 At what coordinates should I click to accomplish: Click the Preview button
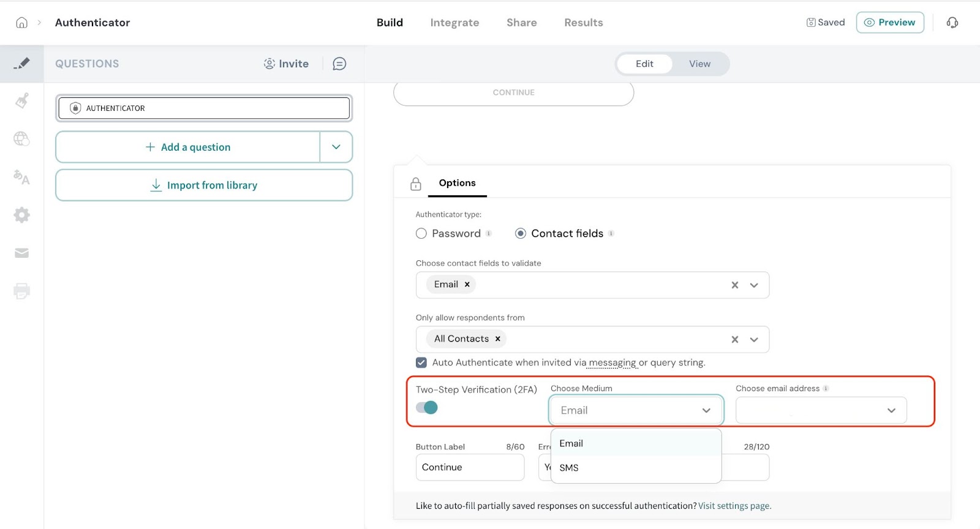[x=889, y=23]
